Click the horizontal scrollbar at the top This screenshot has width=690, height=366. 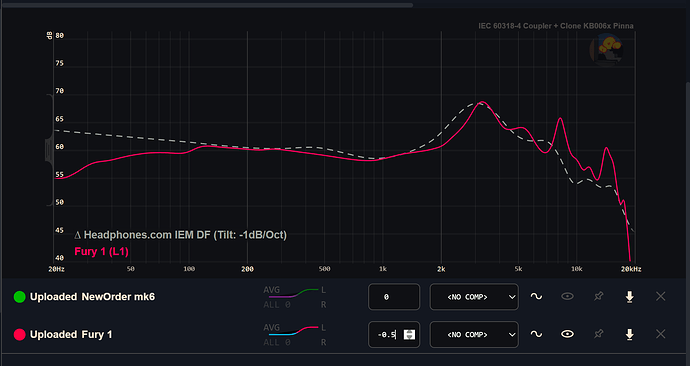(x=207, y=5)
